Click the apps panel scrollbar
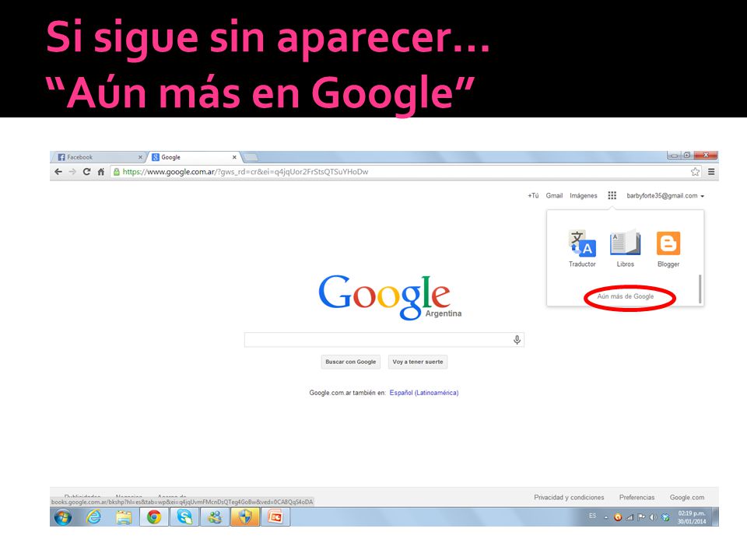Image resolution: width=747 pixels, height=560 pixels. (x=700, y=289)
